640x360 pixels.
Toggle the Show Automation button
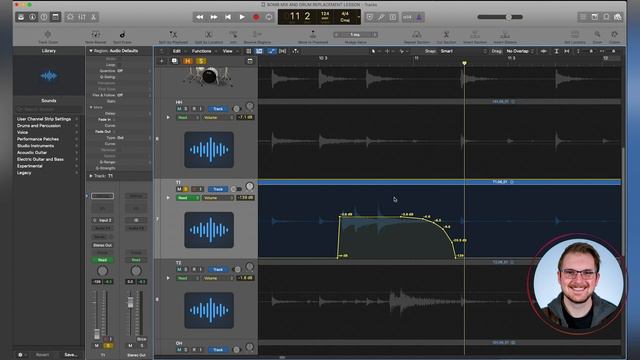(x=271, y=51)
